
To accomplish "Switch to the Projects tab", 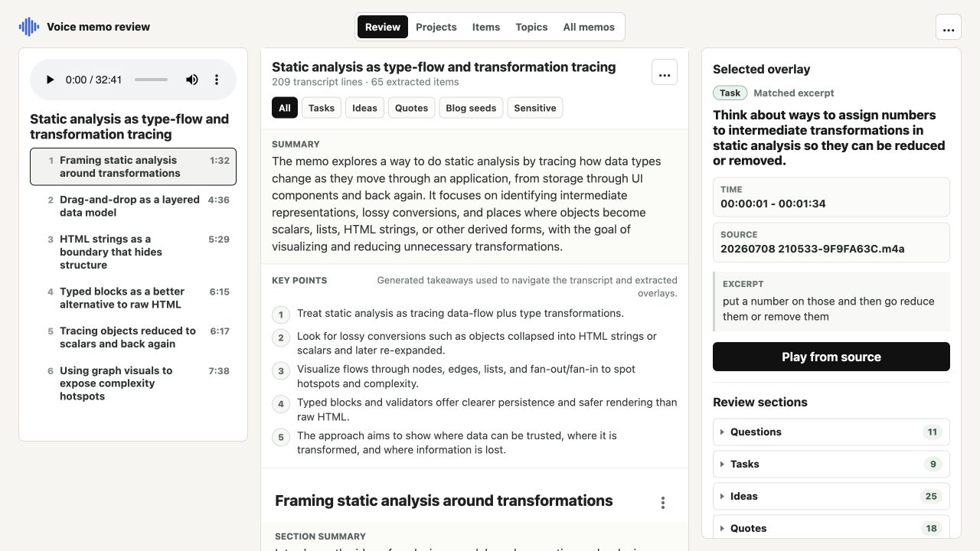I will (x=436, y=27).
